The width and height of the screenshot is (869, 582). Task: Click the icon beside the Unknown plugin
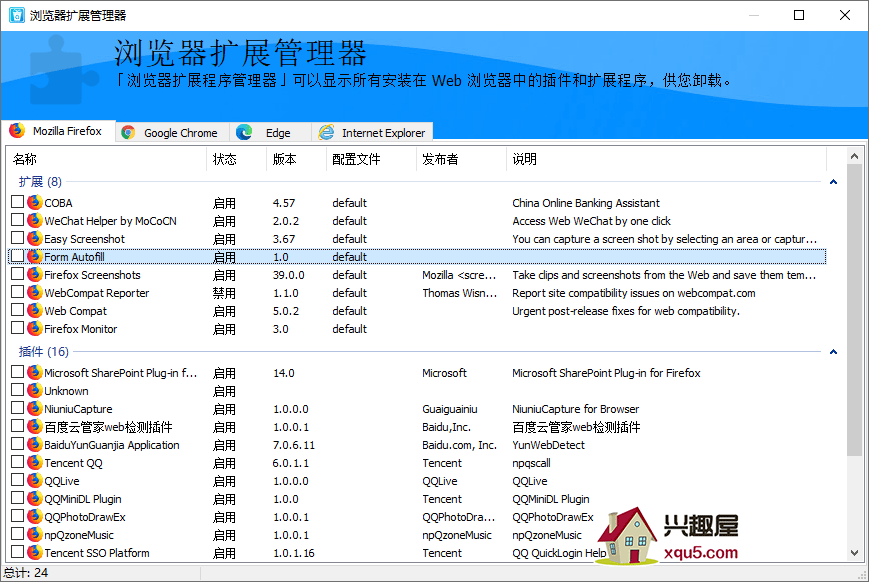point(34,391)
